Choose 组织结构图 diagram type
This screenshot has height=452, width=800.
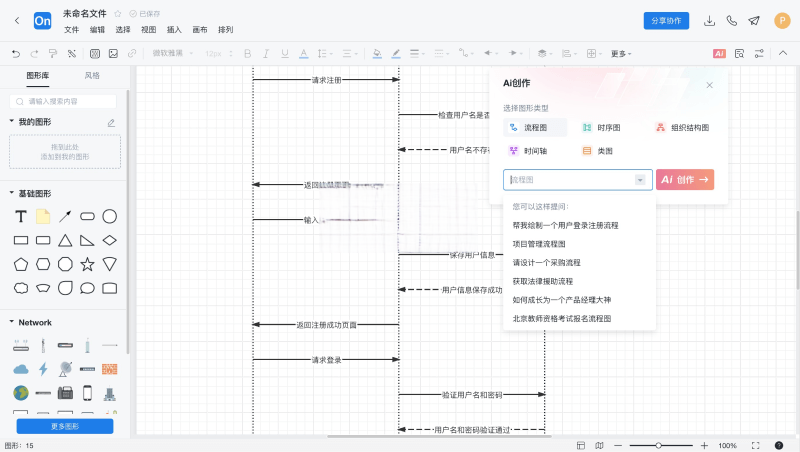click(x=682, y=128)
